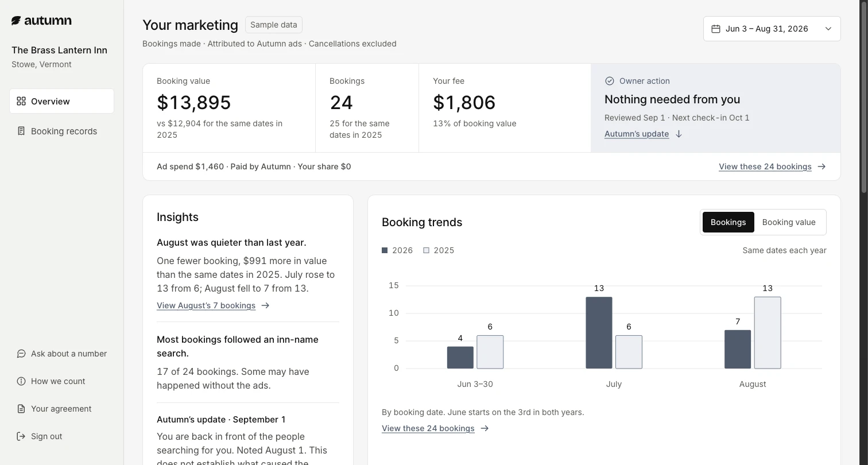868x465 pixels.
Task: Click the Booking records document icon
Action: [21, 131]
